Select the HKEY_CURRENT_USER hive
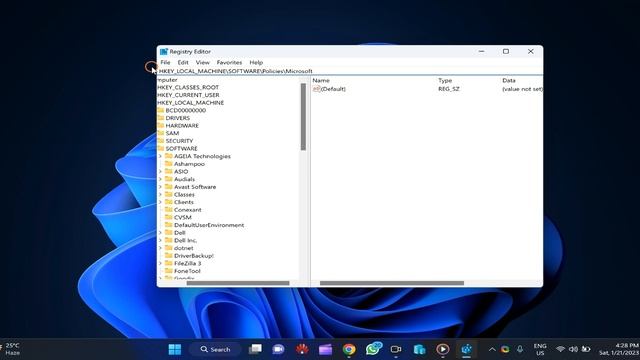This screenshot has width=640, height=360. click(x=188, y=95)
